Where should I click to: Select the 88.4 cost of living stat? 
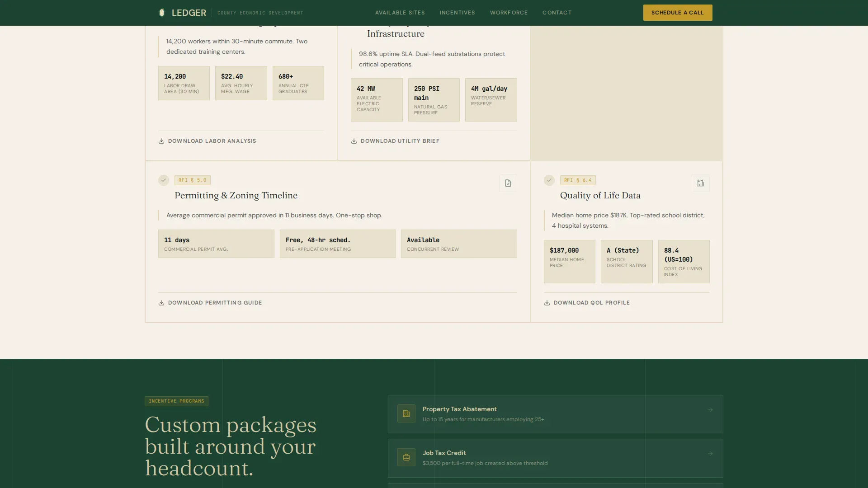684,262
